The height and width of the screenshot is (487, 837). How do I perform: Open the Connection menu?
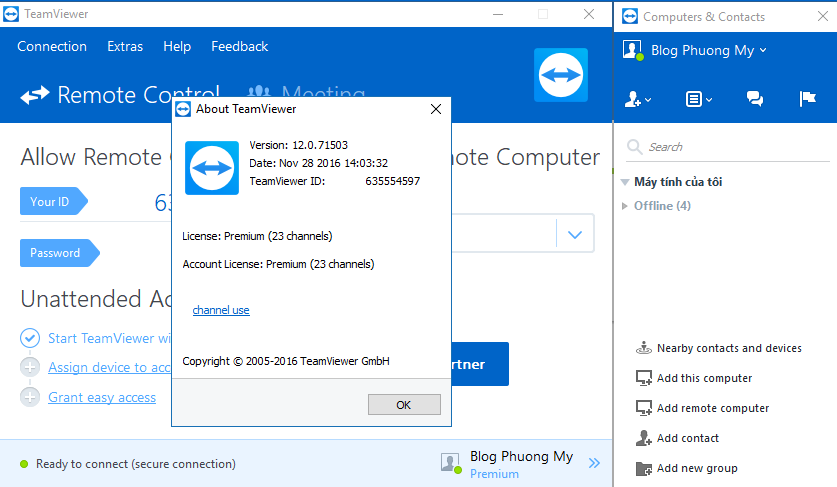click(x=52, y=46)
